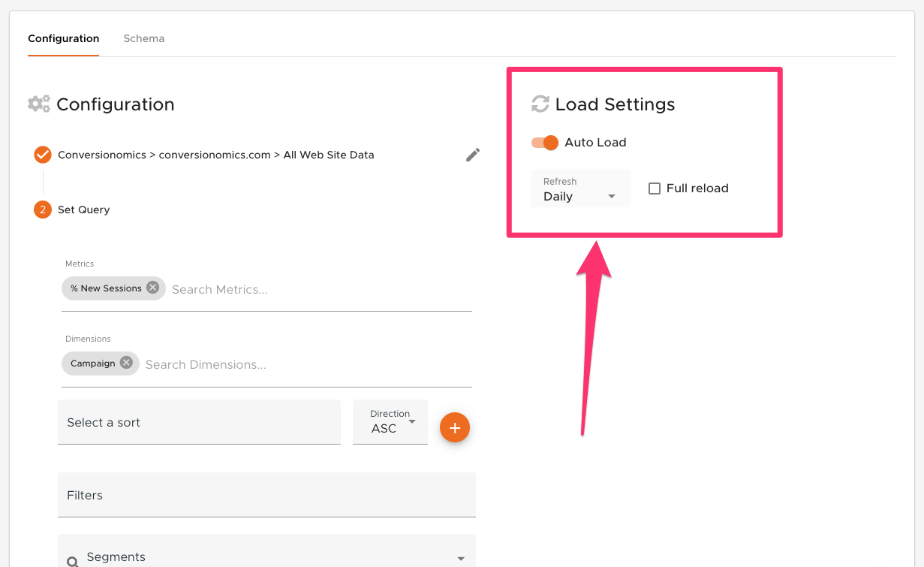Screen dimensions: 924x567
Task: Click the refresh icon beside Load Settings
Action: pos(540,104)
